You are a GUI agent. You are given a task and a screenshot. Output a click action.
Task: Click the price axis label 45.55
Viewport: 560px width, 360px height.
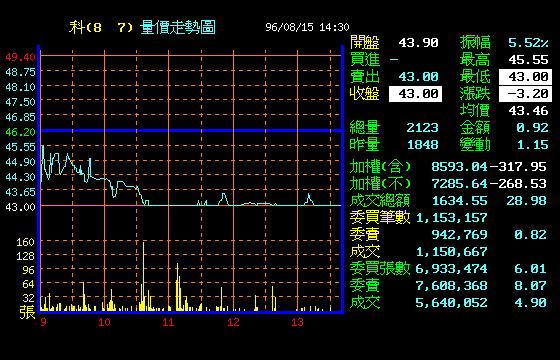(20, 147)
